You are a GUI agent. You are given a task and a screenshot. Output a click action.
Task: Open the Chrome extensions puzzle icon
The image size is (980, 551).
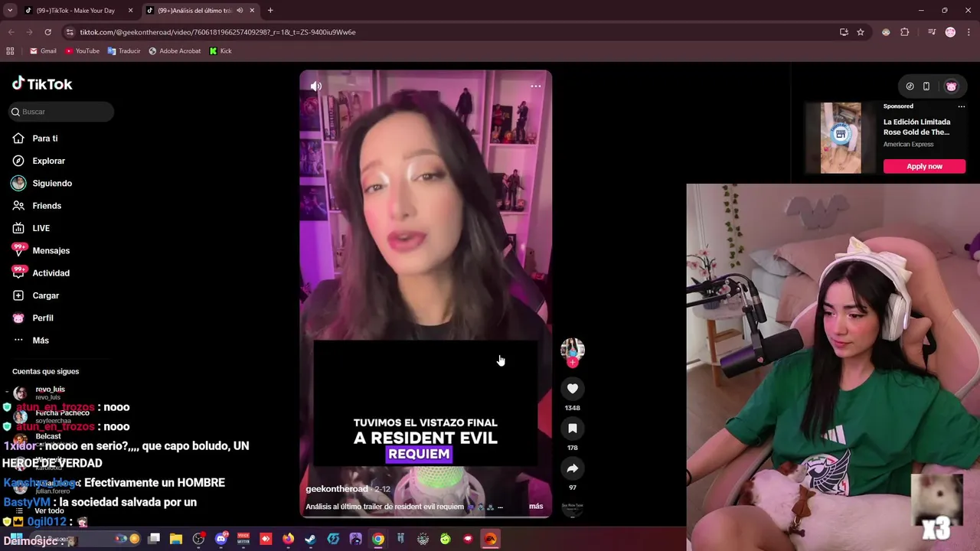tap(905, 32)
